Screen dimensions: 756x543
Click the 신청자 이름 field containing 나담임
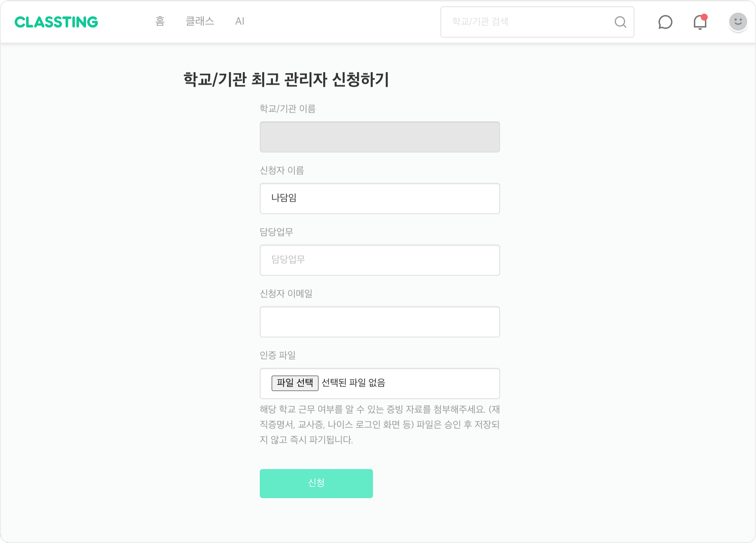(380, 199)
